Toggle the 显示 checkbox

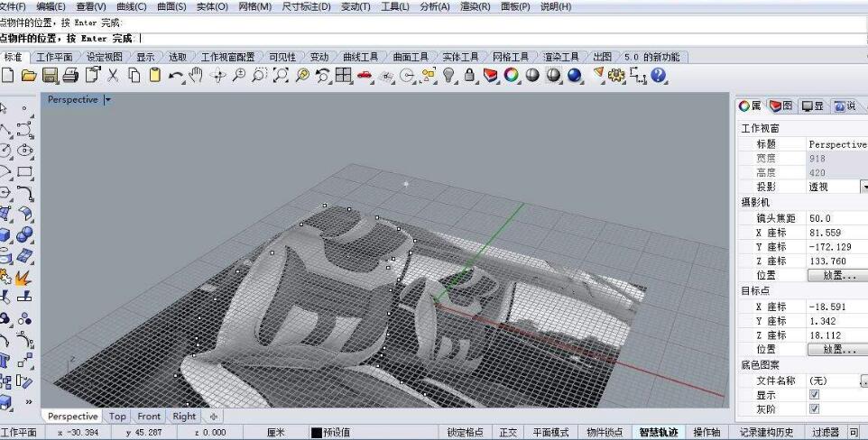814,395
